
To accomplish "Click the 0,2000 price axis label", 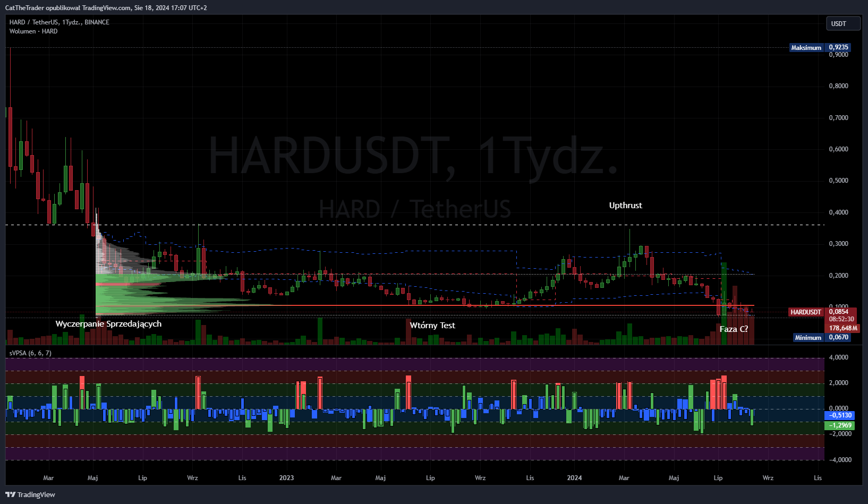I will tap(839, 276).
